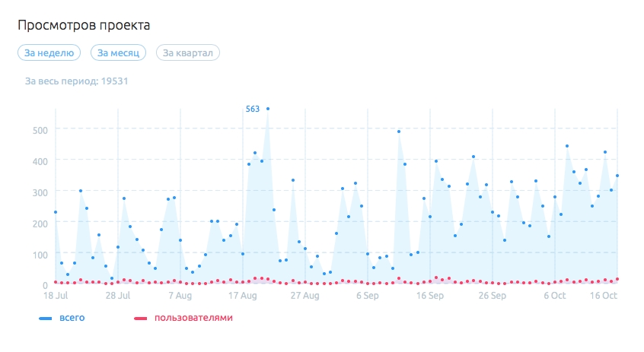Click the "Просмотров проекта" chart title

[84, 25]
